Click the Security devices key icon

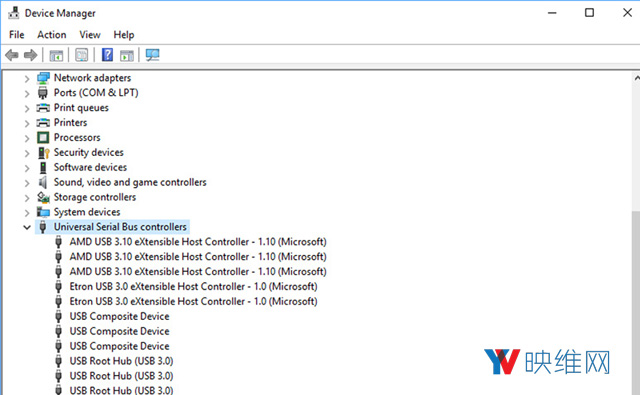43,153
